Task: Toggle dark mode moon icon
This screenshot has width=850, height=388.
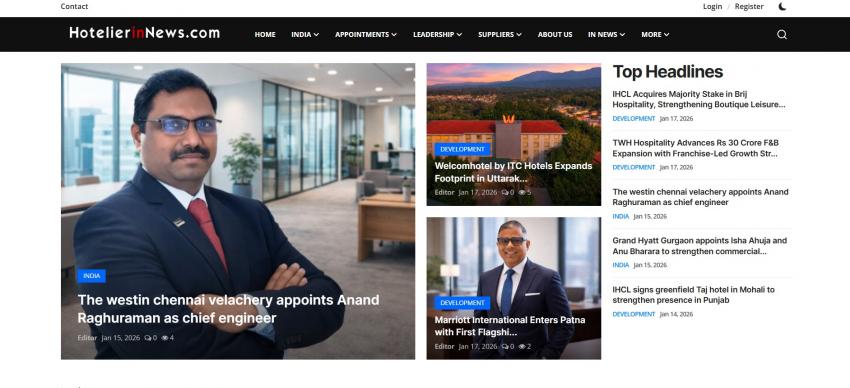Action: click(782, 7)
